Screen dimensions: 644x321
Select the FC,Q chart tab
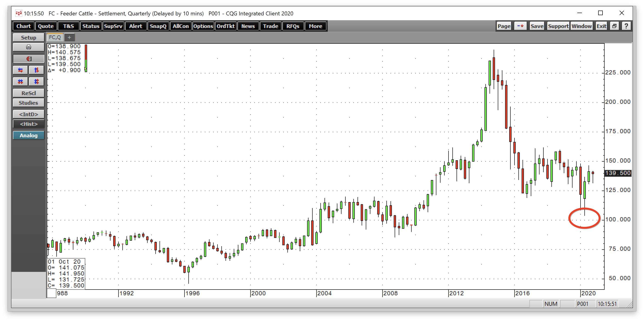point(55,37)
